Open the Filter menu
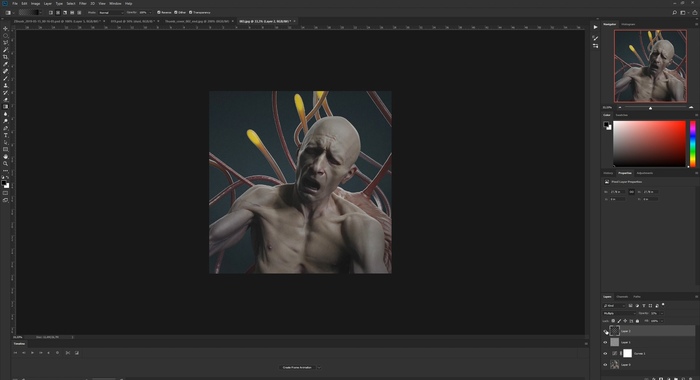Image resolution: width=700 pixels, height=380 pixels. tap(83, 4)
